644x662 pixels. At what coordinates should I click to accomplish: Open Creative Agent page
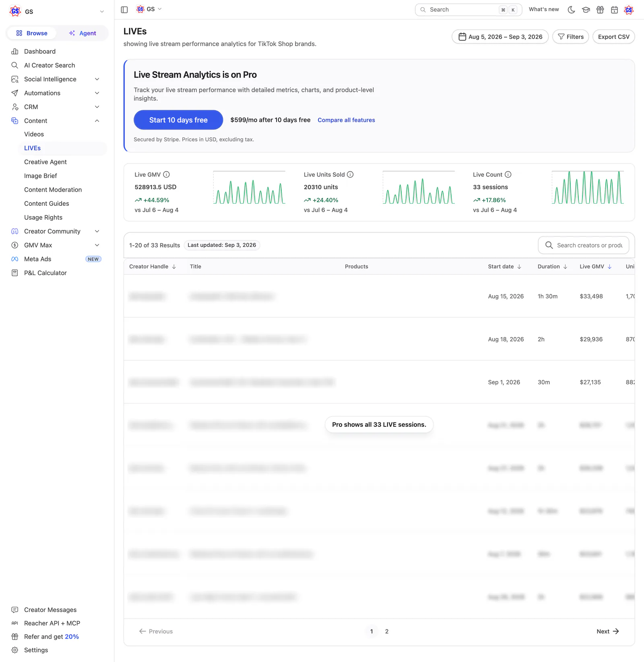point(45,162)
